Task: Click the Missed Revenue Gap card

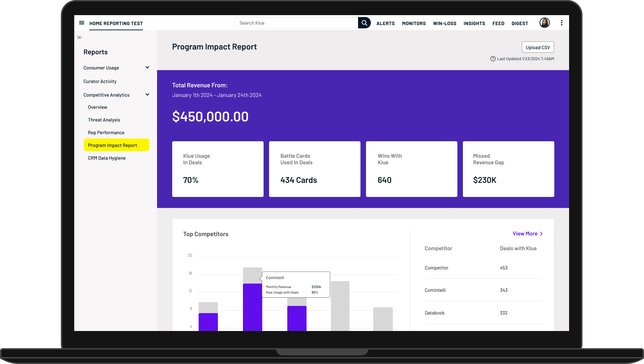Action: click(x=509, y=169)
